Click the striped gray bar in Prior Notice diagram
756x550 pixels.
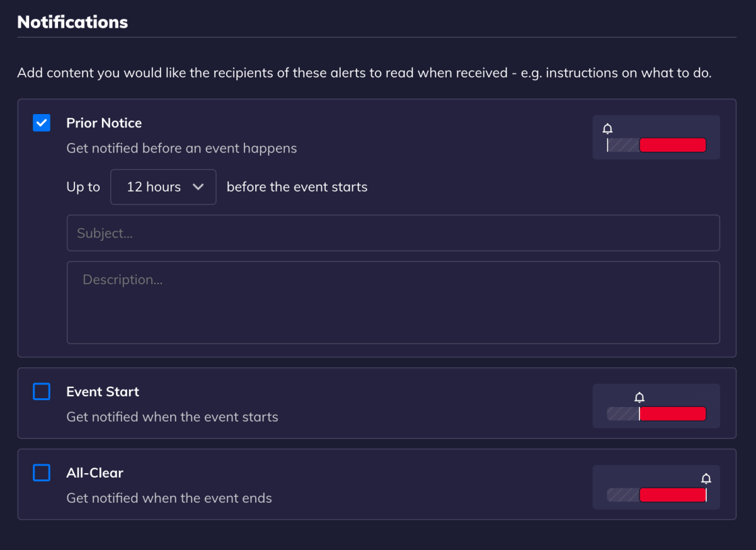[624, 146]
